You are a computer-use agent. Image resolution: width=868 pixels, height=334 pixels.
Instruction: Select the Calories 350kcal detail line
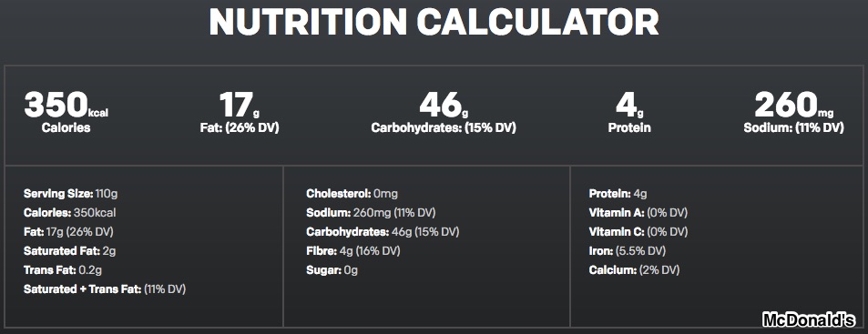pyautogui.click(x=70, y=212)
